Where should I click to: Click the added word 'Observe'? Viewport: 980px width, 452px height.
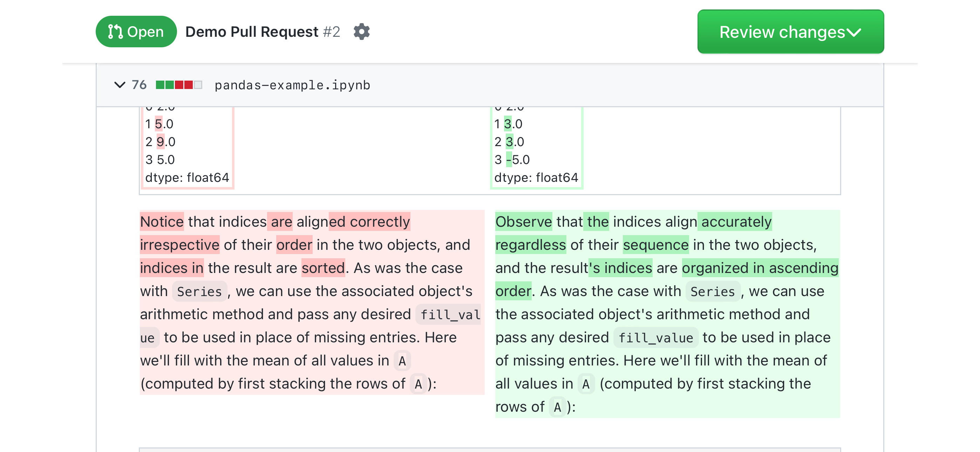coord(524,222)
